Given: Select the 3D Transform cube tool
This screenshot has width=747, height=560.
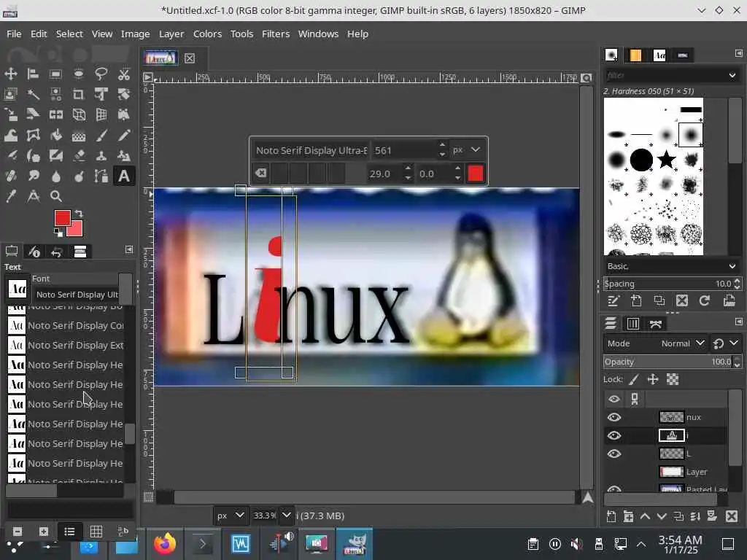Looking at the screenshot, I should [x=79, y=114].
